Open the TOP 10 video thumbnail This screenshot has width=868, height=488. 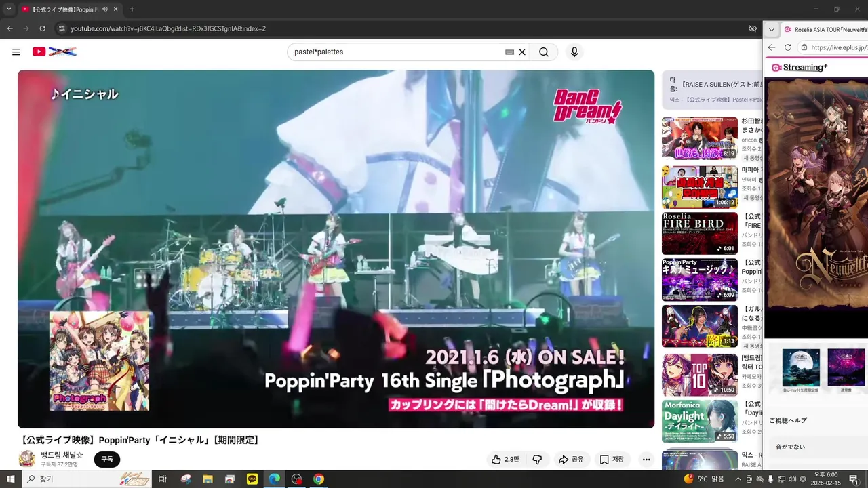(x=699, y=374)
